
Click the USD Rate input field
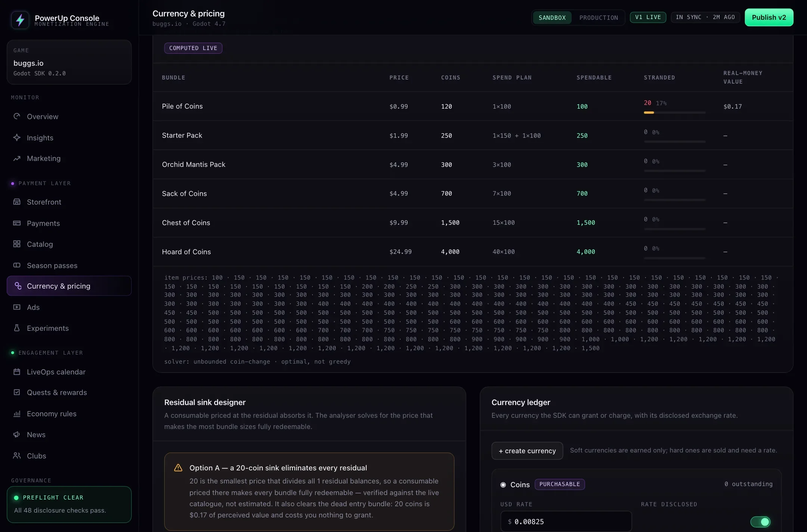(566, 522)
